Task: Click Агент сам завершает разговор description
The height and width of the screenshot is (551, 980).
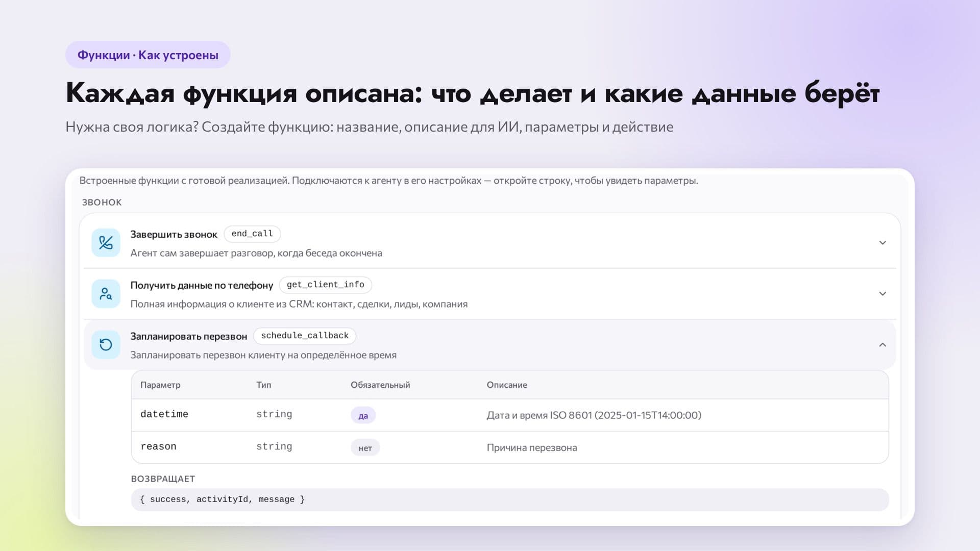Action: [x=256, y=253]
